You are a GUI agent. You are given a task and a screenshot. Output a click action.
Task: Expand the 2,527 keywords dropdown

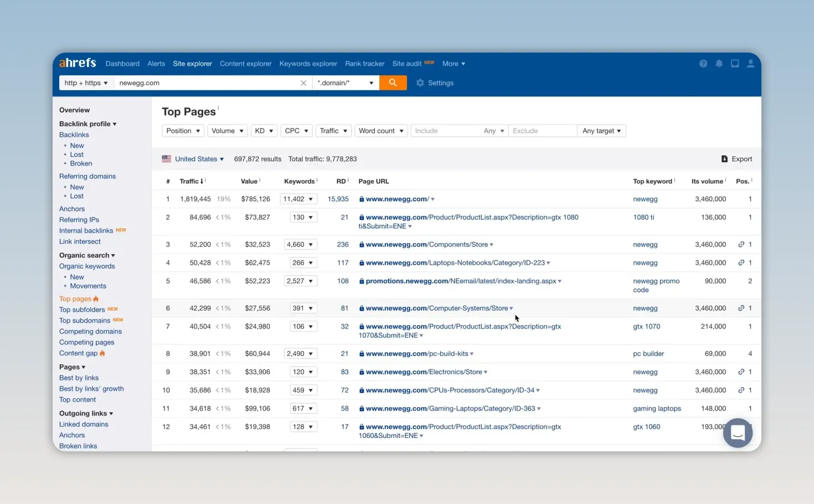[x=300, y=281]
